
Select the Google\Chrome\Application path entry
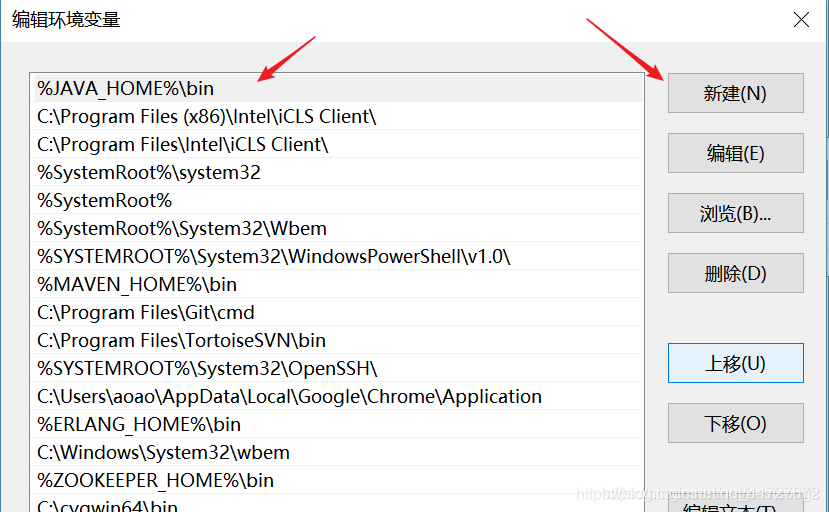coord(337,397)
